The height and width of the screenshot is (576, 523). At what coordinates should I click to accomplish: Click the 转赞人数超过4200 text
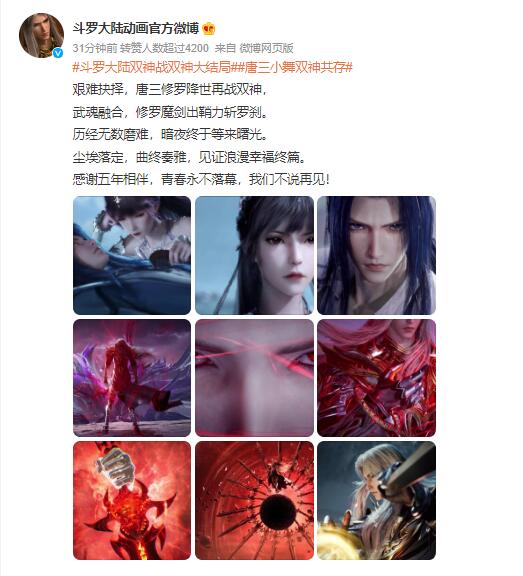tap(165, 48)
